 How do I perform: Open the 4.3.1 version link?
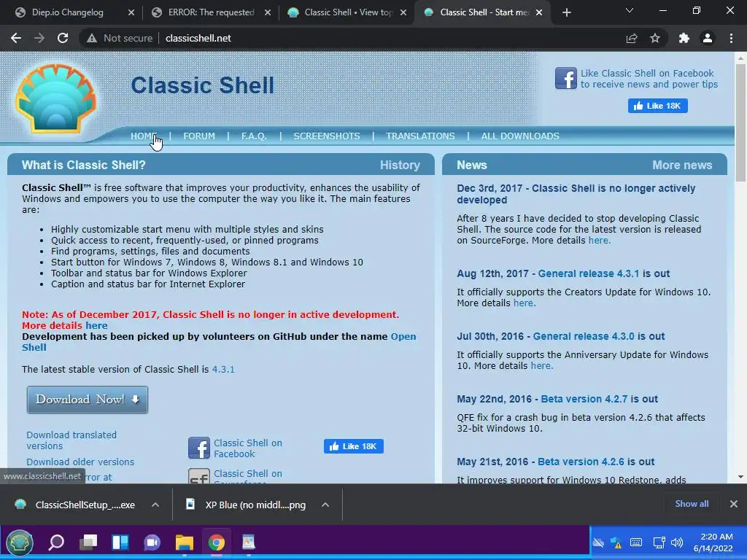pyautogui.click(x=223, y=370)
